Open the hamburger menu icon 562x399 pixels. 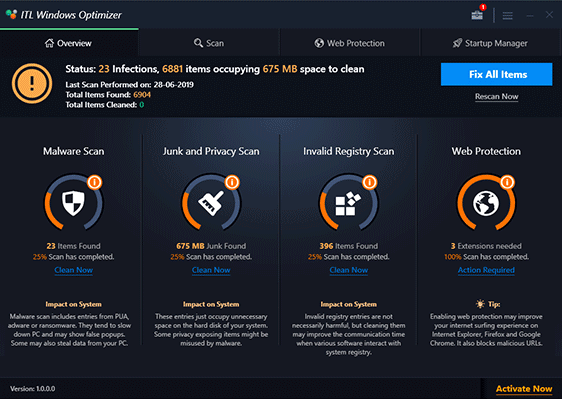point(508,15)
